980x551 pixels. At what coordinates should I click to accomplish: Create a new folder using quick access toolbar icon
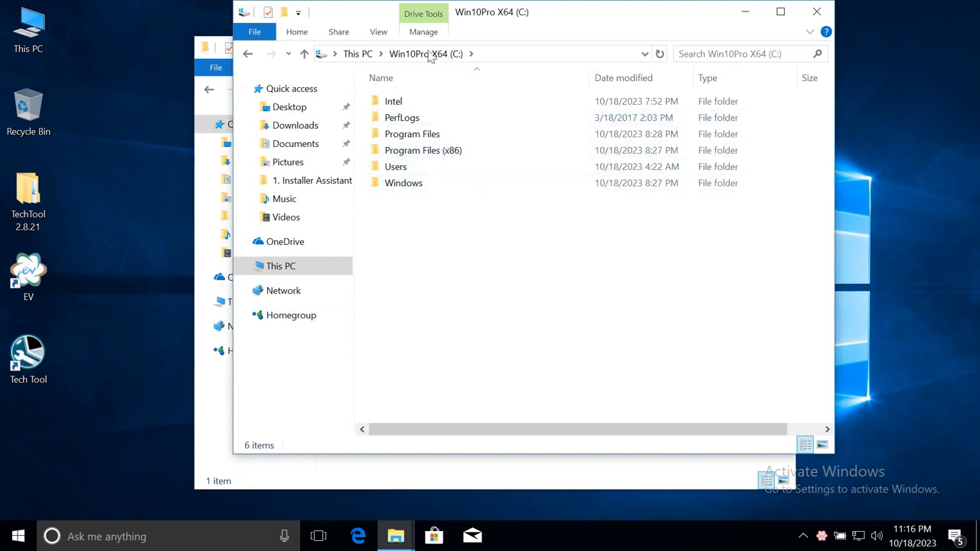(x=284, y=12)
